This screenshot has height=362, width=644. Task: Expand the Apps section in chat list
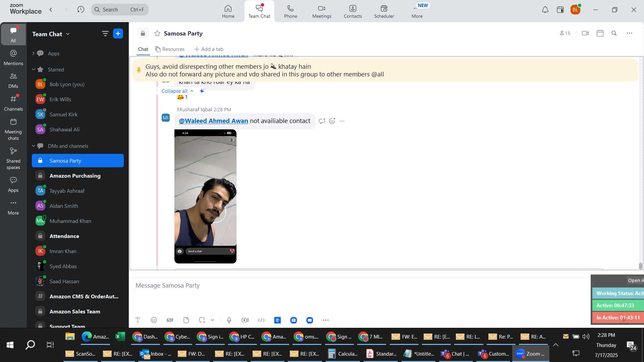coord(33,53)
